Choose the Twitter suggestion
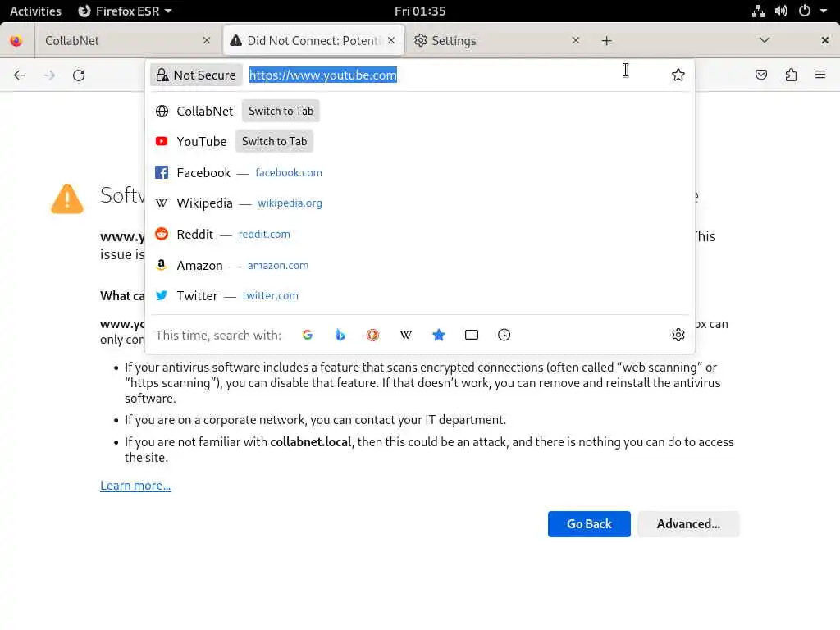The width and height of the screenshot is (840, 630). (x=421, y=295)
